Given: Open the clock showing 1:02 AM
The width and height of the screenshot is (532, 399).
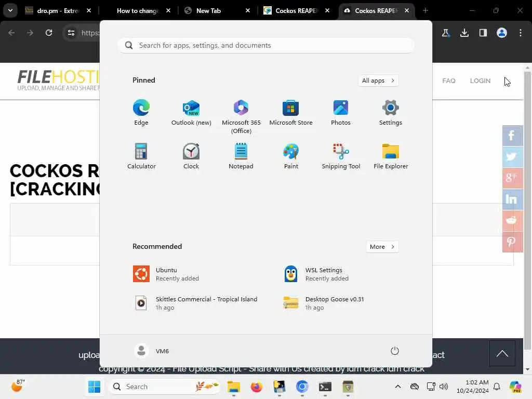Looking at the screenshot, I should click(x=473, y=387).
